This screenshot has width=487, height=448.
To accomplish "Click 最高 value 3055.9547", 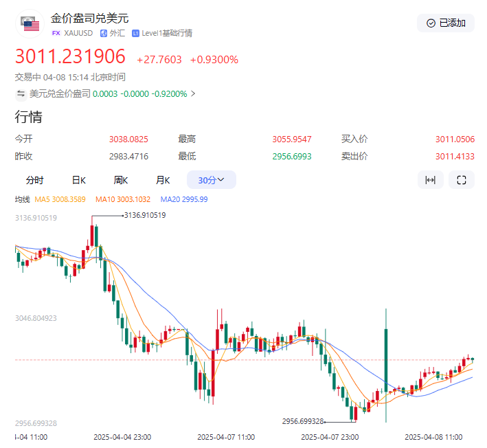I will [x=292, y=139].
